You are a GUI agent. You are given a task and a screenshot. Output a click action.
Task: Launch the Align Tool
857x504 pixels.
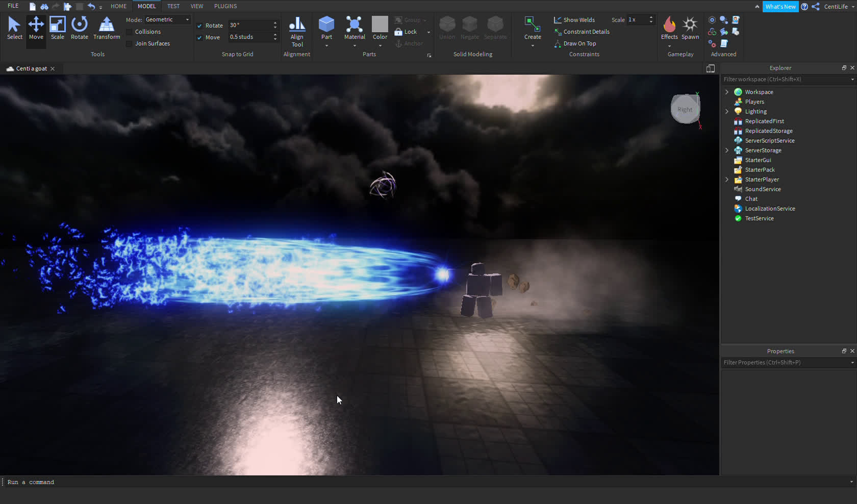296,29
